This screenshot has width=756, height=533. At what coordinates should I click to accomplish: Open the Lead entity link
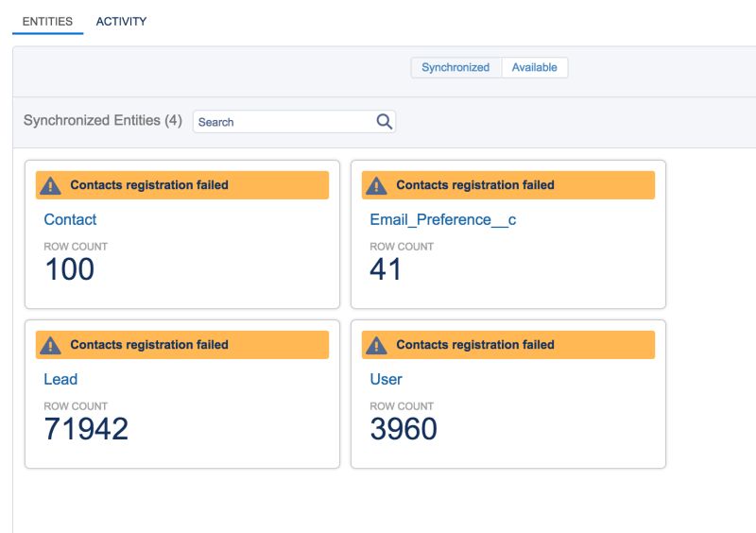(60, 379)
